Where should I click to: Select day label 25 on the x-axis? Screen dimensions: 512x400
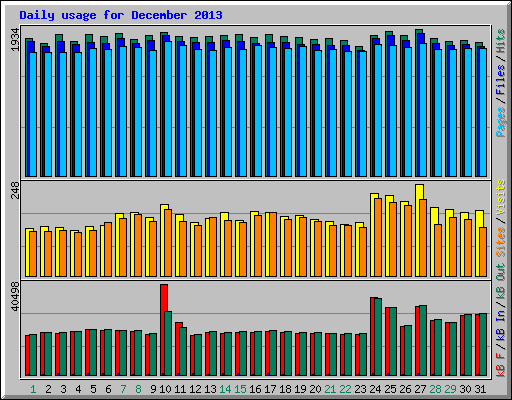click(x=390, y=389)
